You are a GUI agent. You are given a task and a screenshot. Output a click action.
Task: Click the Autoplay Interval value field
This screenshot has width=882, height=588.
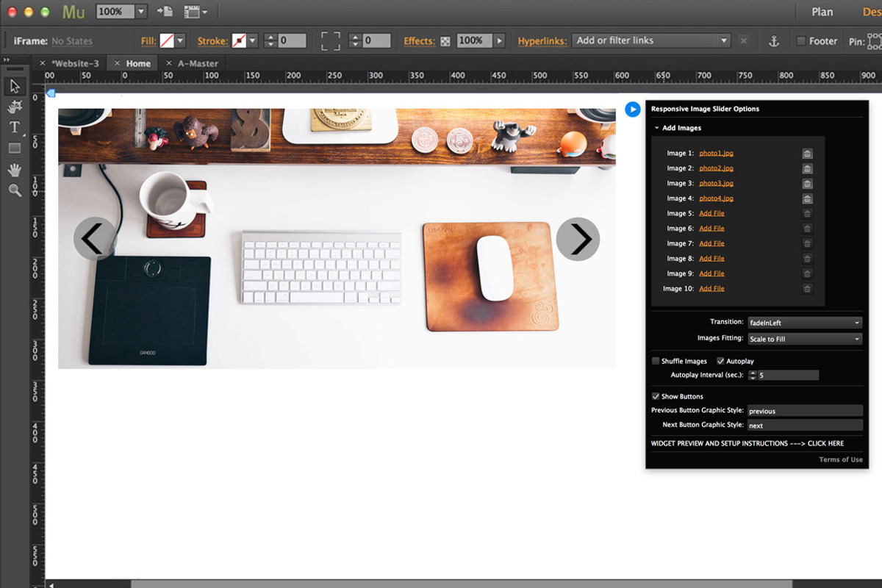[788, 375]
